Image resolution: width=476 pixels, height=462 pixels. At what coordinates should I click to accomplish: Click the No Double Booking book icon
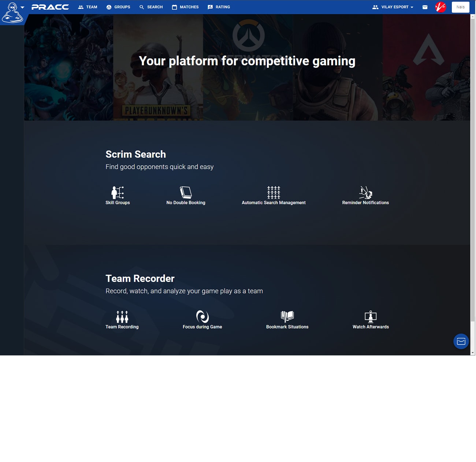tap(186, 192)
